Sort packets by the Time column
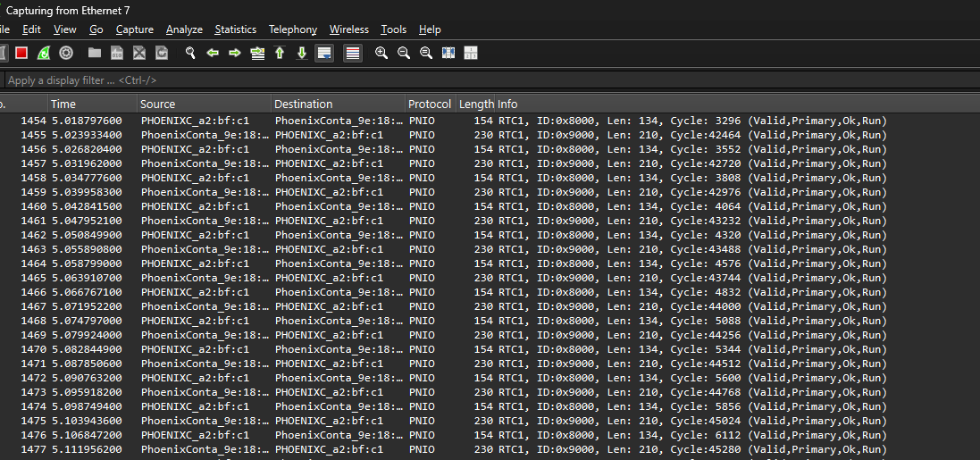The image size is (980, 460). (89, 105)
